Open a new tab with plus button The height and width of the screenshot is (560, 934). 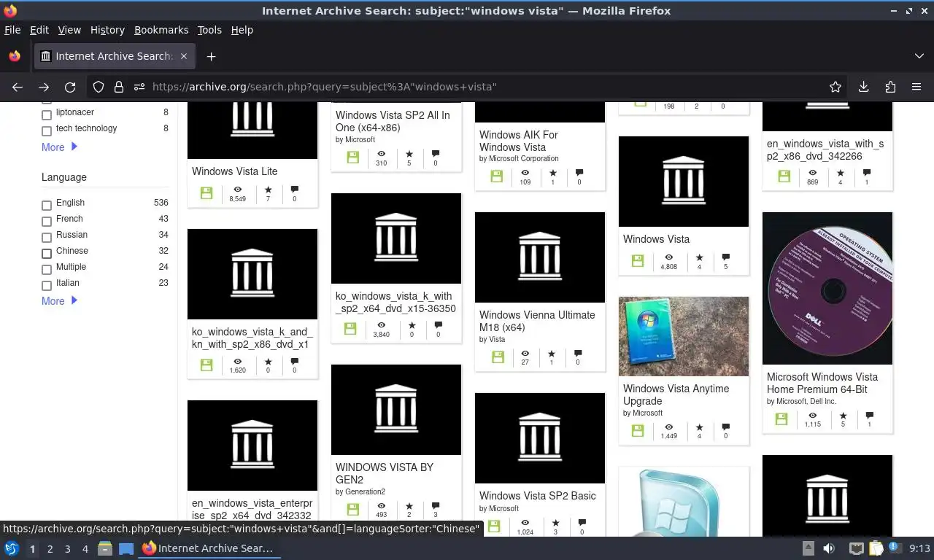click(211, 56)
